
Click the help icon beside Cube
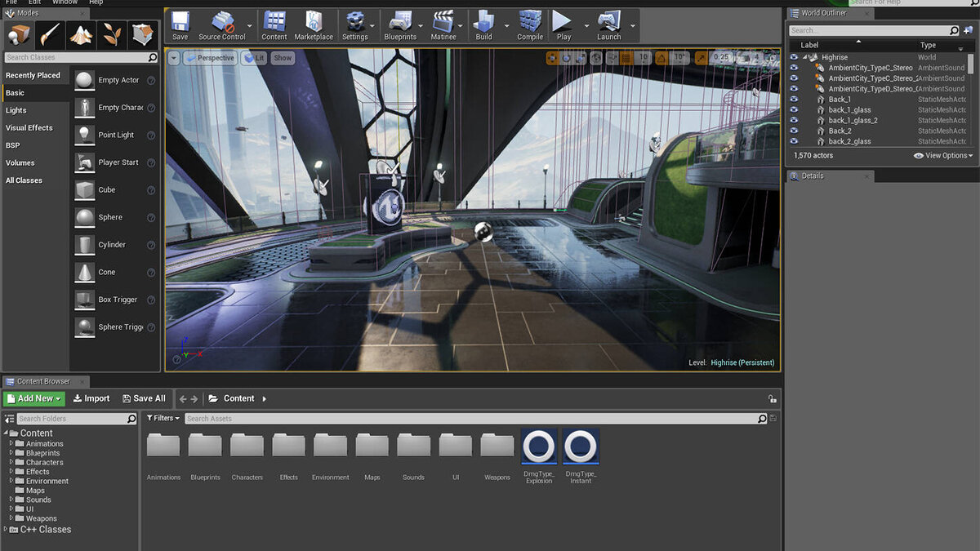pos(151,190)
